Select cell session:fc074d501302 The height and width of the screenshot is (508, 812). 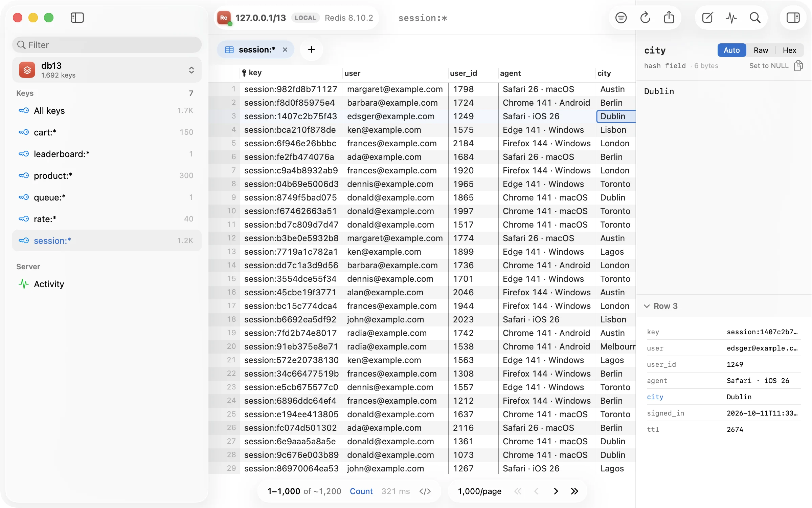(291, 428)
